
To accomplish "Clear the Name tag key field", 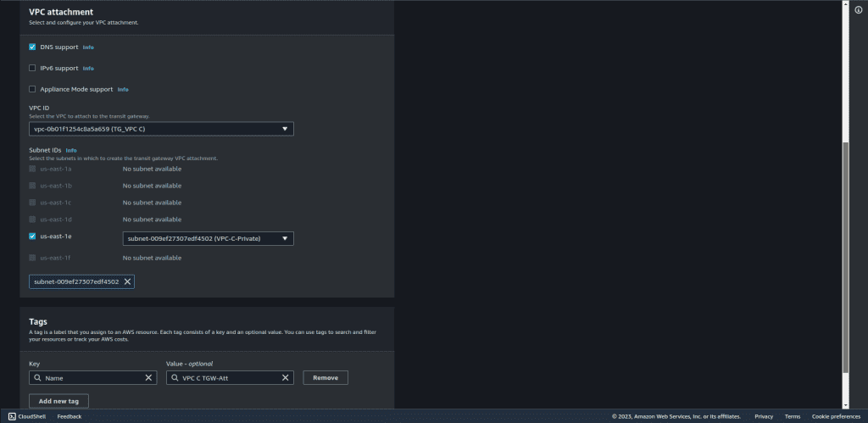I will [148, 378].
